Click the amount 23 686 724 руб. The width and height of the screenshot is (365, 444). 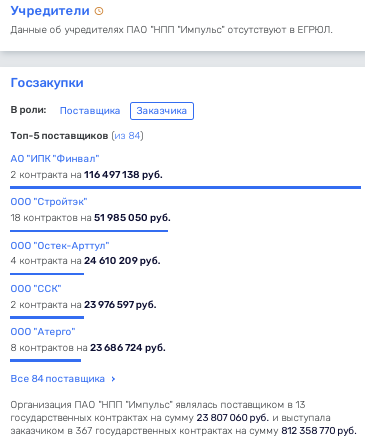(x=128, y=348)
